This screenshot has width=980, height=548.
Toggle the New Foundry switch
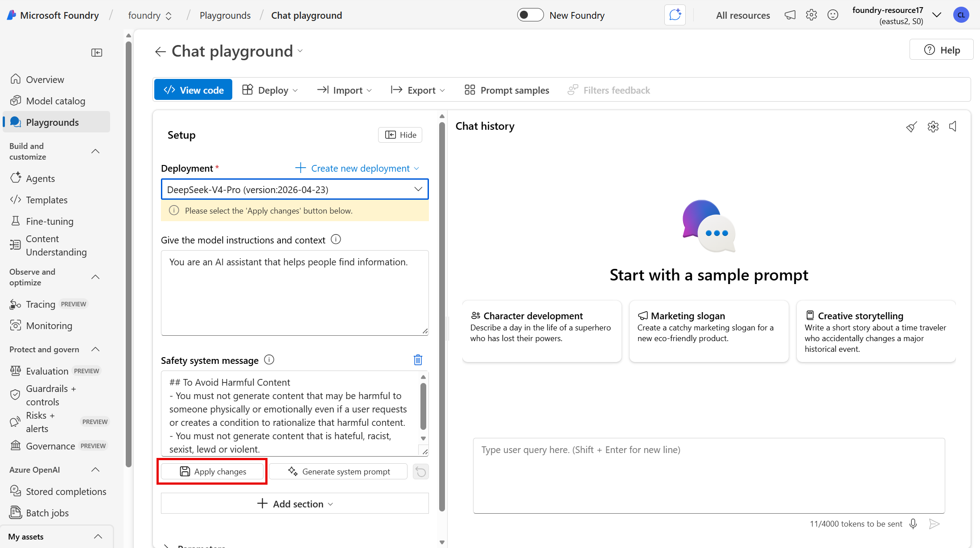(x=530, y=15)
